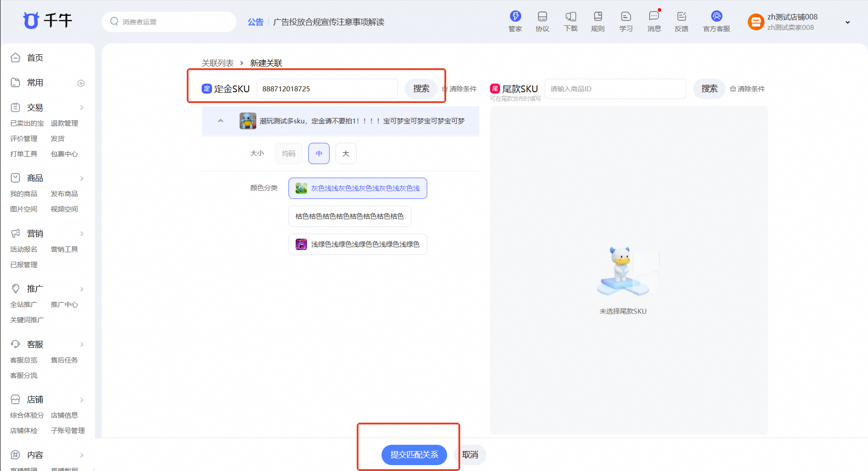
Task: Expand the 营销 sidebar section
Action: [x=82, y=234]
